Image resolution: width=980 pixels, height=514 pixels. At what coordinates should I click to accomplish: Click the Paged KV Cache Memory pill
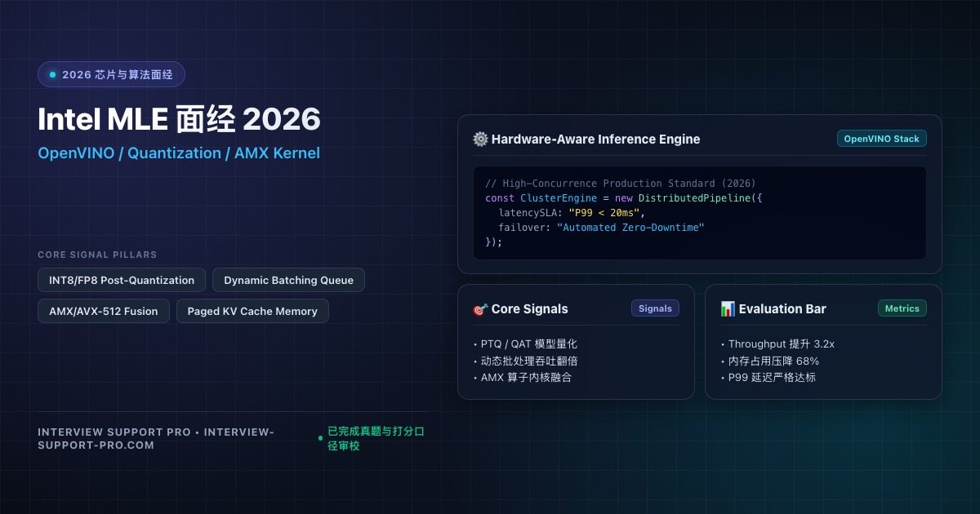[x=252, y=311]
